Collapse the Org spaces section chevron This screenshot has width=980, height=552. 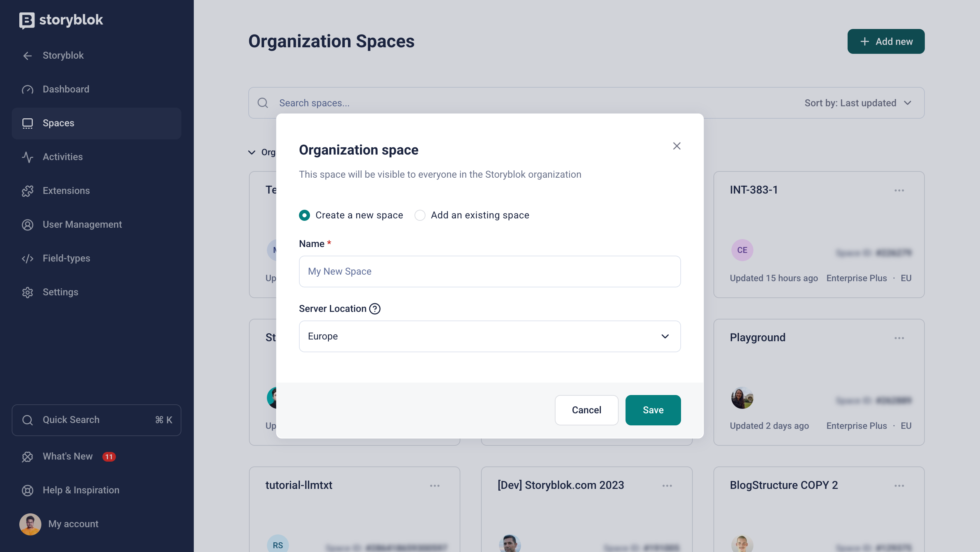click(251, 152)
